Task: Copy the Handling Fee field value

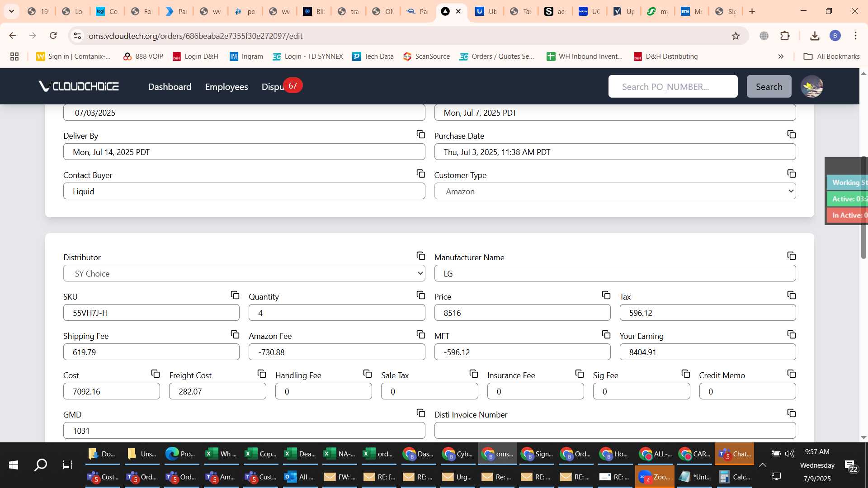Action: (x=368, y=374)
